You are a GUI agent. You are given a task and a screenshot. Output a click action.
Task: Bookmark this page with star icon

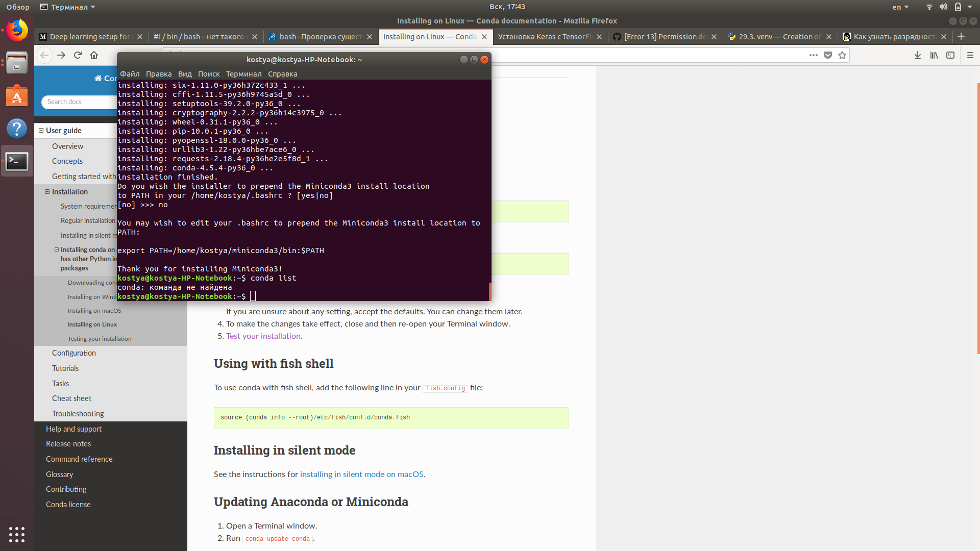point(842,55)
